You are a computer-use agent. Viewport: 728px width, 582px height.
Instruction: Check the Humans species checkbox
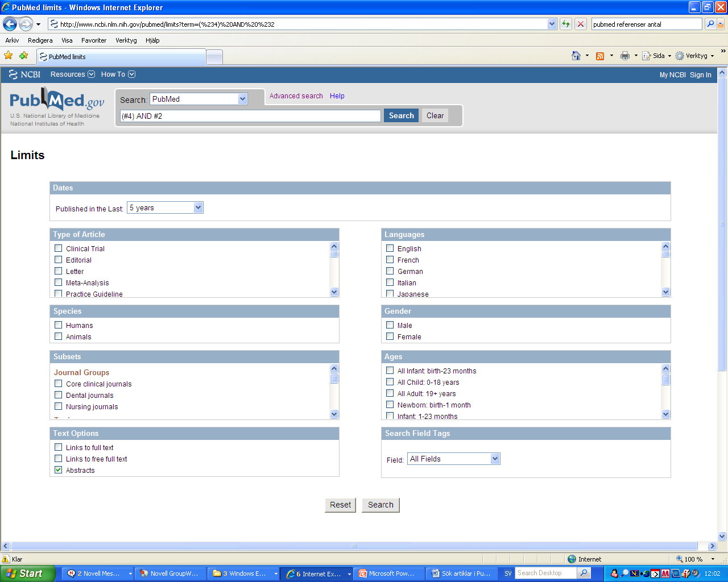click(x=58, y=325)
